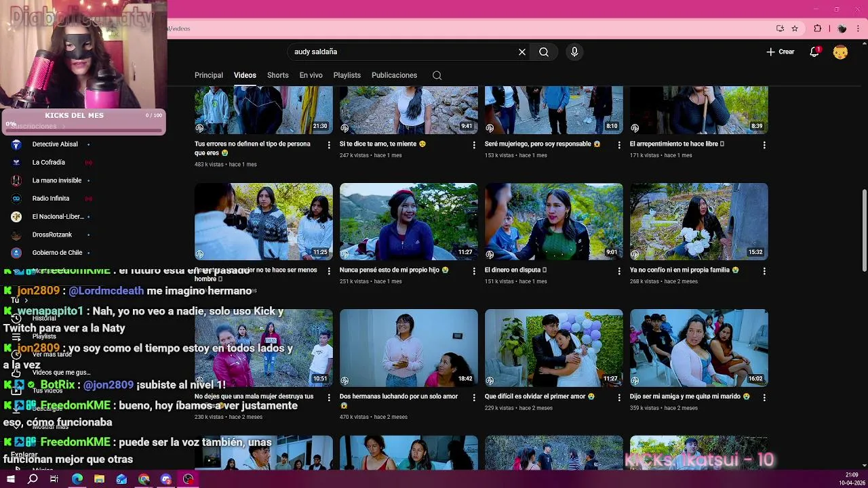This screenshot has width=868, height=488.
Task: Switch to Shorts tab
Action: (278, 75)
